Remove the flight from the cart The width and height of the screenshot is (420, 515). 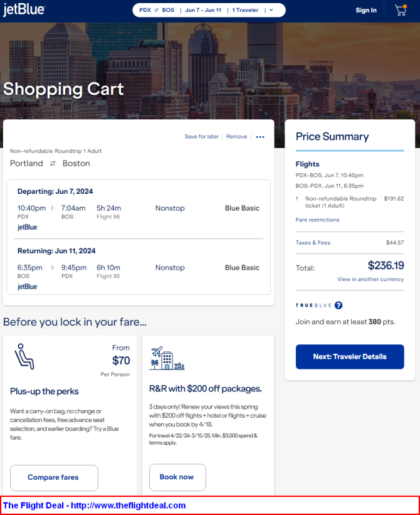(x=236, y=137)
